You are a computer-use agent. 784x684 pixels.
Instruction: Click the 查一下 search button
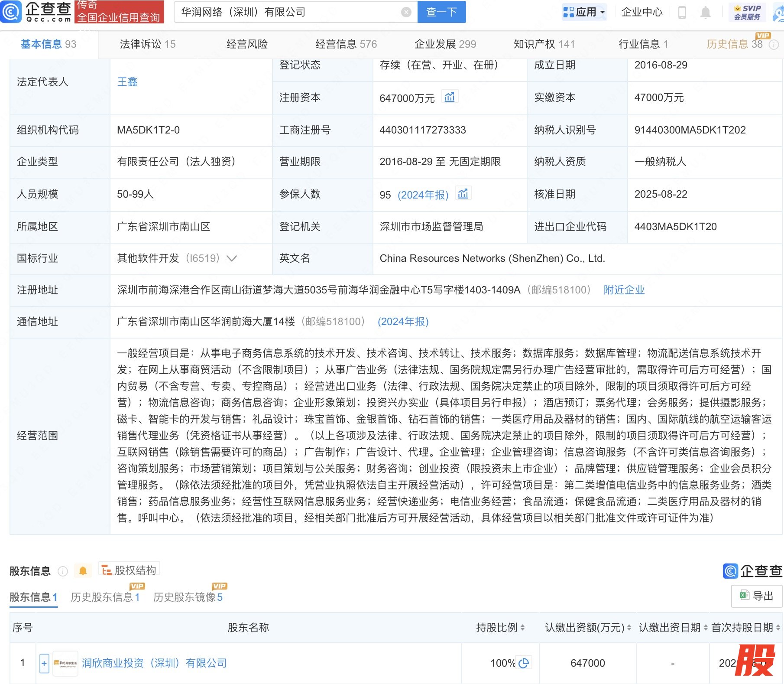(441, 12)
